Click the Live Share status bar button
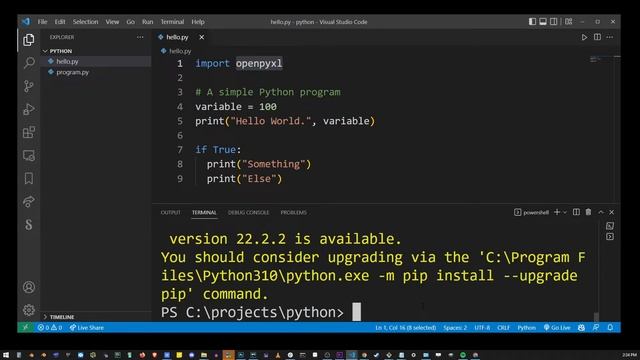The width and height of the screenshot is (640, 360). coord(87,327)
